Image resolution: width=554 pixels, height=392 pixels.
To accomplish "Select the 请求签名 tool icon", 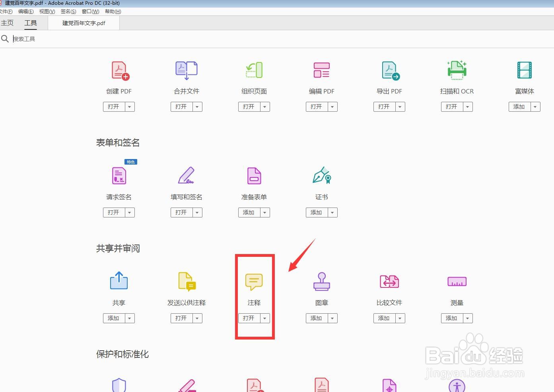I will tap(119, 176).
